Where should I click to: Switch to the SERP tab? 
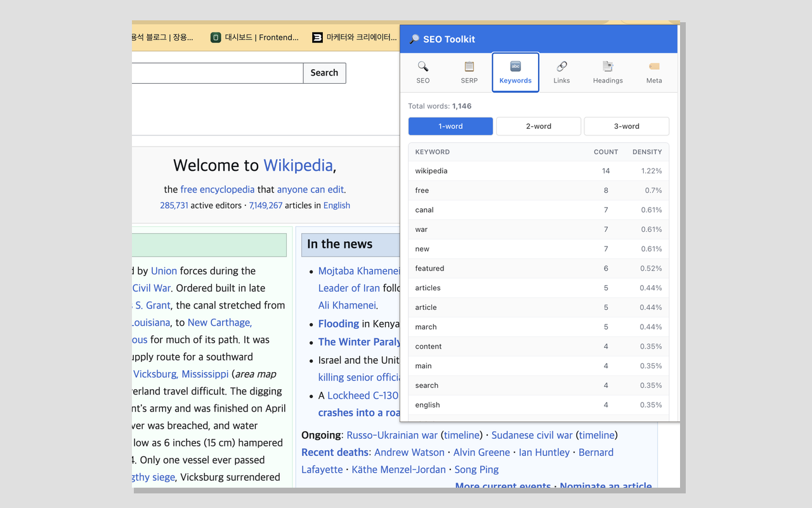pyautogui.click(x=469, y=72)
